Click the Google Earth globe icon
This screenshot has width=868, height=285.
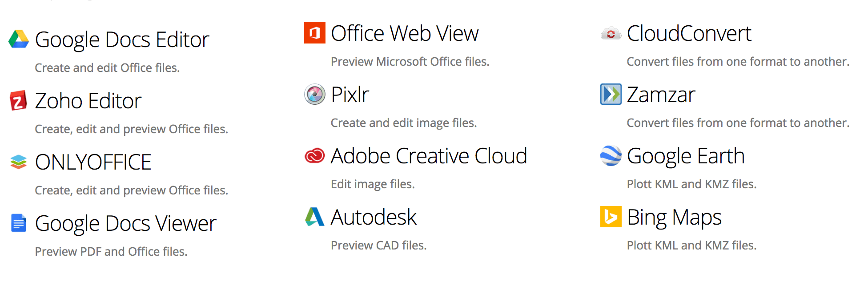click(x=611, y=155)
